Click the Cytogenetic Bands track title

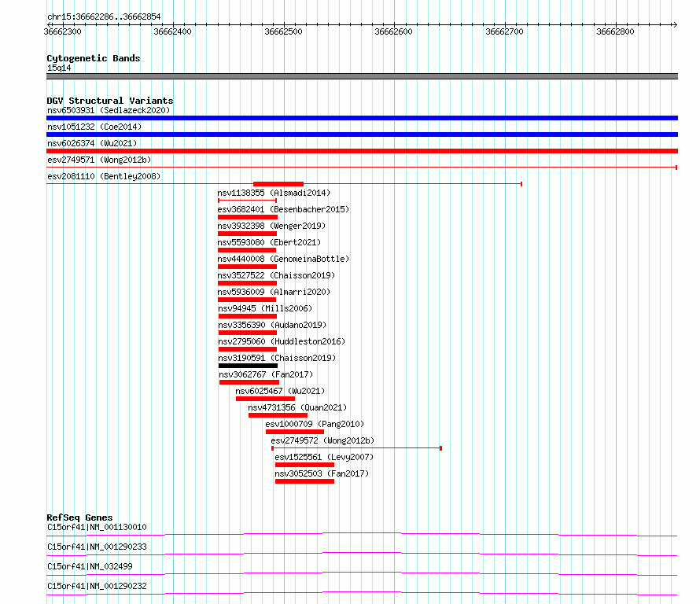point(94,58)
